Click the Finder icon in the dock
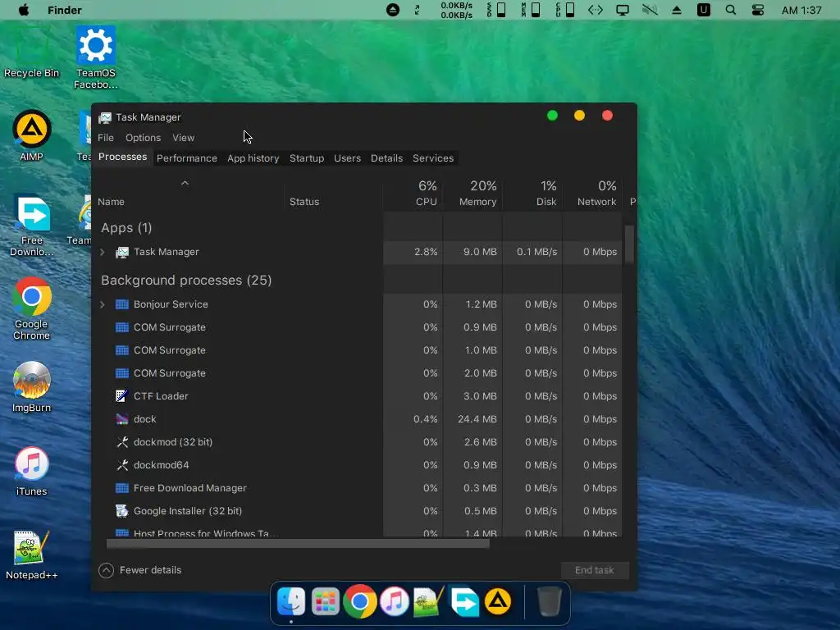 pos(291,601)
